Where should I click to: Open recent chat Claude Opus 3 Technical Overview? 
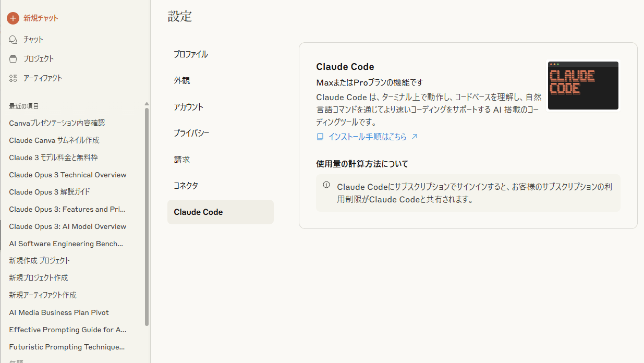(x=68, y=175)
